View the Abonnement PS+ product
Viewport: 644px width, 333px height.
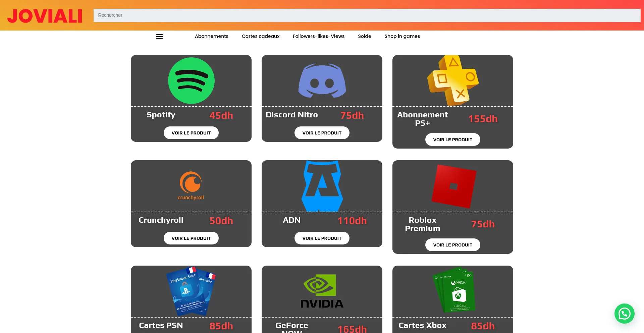tap(453, 140)
